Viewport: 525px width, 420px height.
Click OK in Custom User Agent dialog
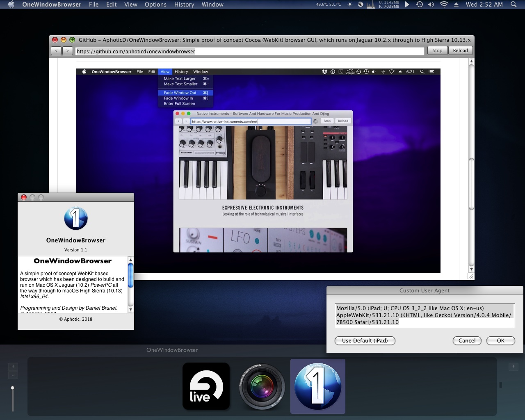(x=500, y=340)
